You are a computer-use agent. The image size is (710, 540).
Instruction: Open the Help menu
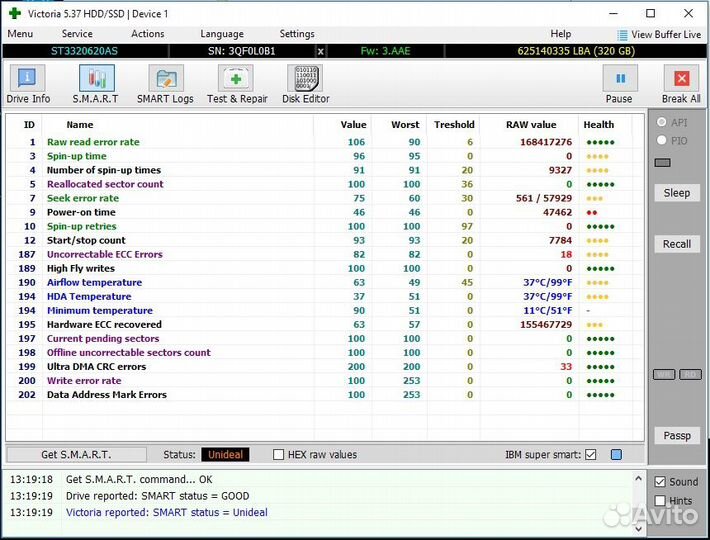(x=561, y=34)
